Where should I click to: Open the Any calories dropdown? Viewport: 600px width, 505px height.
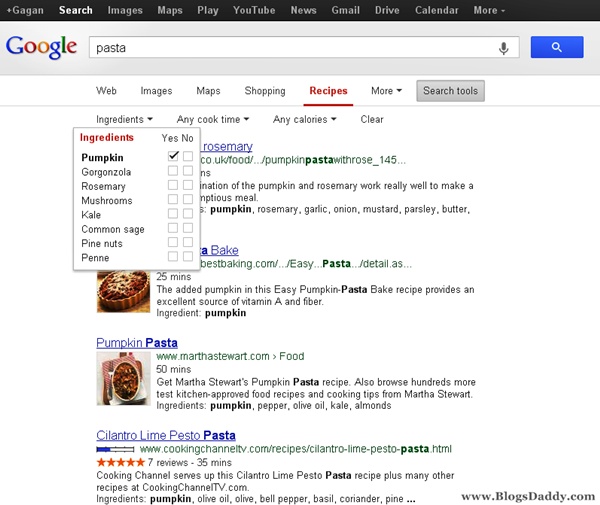[x=305, y=119]
